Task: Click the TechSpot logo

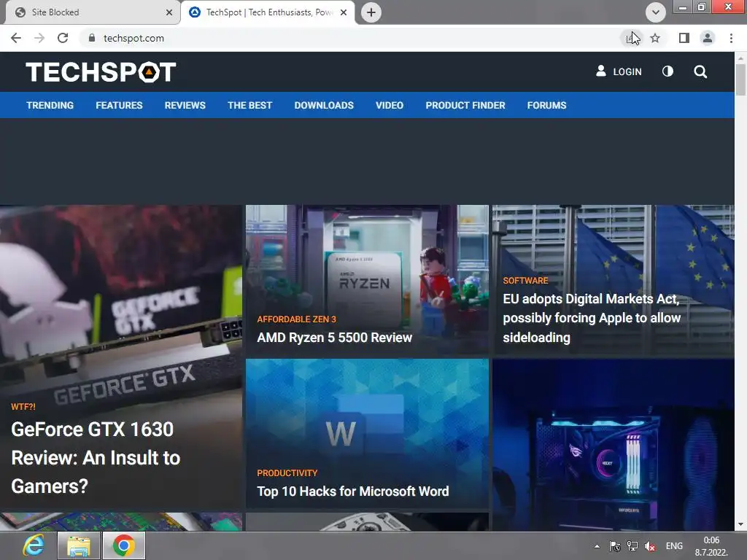Action: click(101, 72)
